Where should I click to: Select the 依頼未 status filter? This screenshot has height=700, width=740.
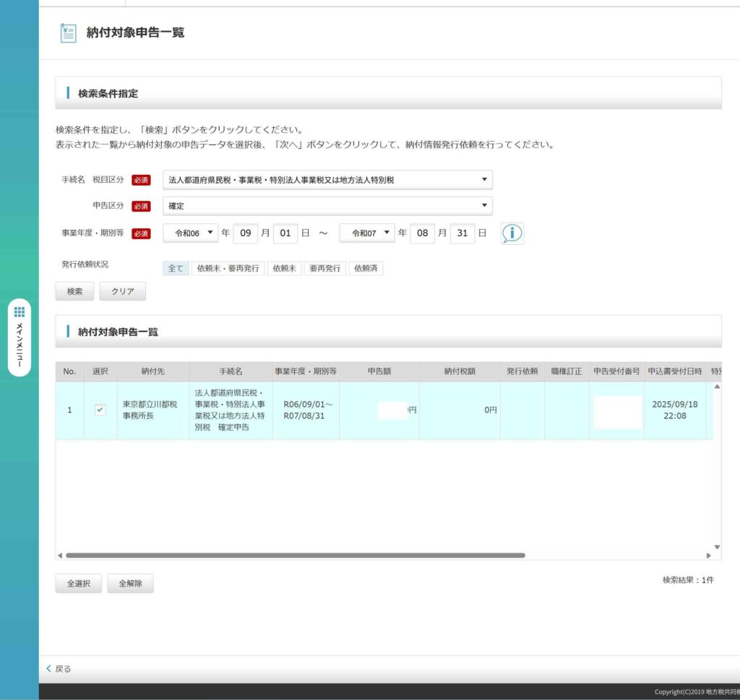pos(284,268)
